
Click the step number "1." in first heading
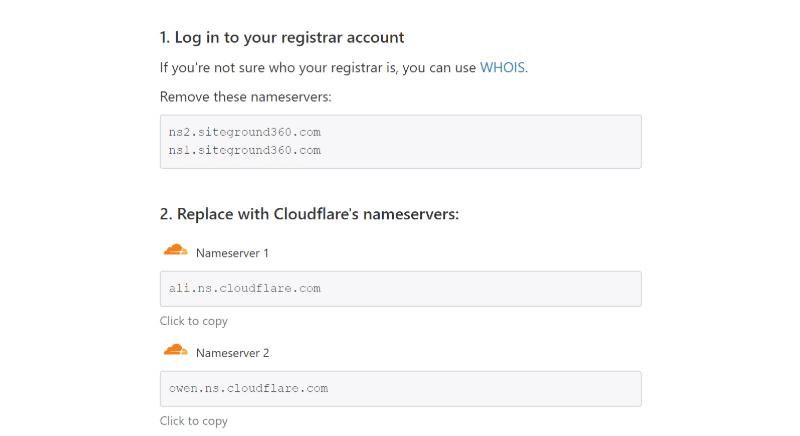tap(165, 38)
